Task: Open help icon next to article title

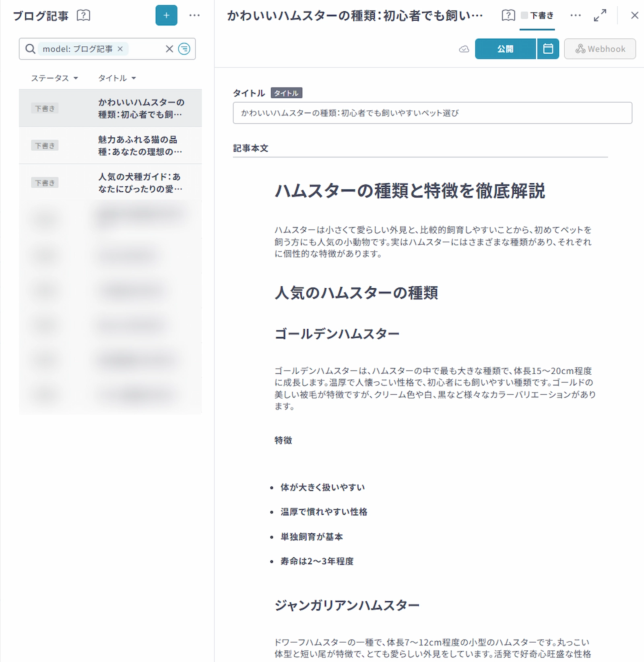Action: [508, 15]
